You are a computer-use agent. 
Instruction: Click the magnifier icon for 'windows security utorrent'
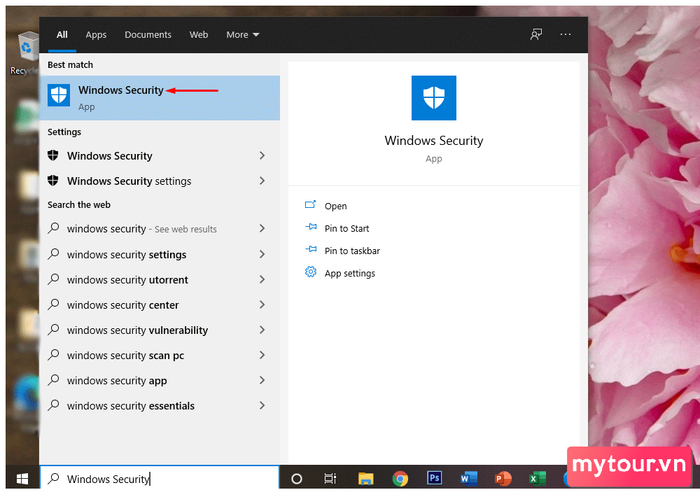[54, 279]
